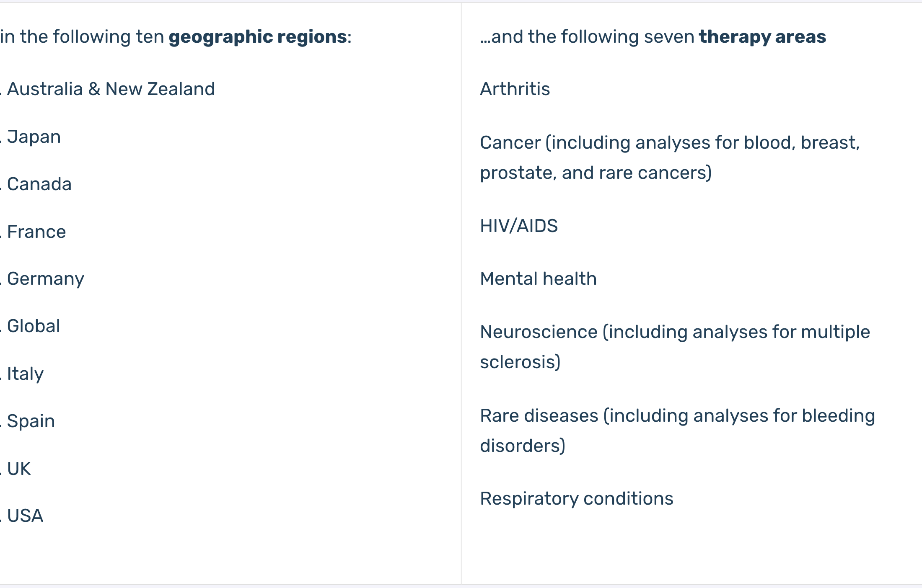Click 'prostate, and rare cancers' line
The height and width of the screenshot is (588, 922).
tap(596, 173)
